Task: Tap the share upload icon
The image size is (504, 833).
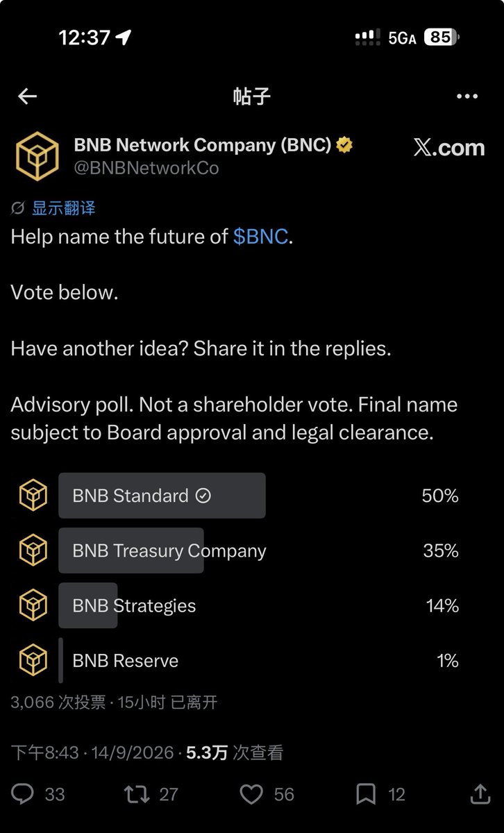Action: pyautogui.click(x=480, y=793)
